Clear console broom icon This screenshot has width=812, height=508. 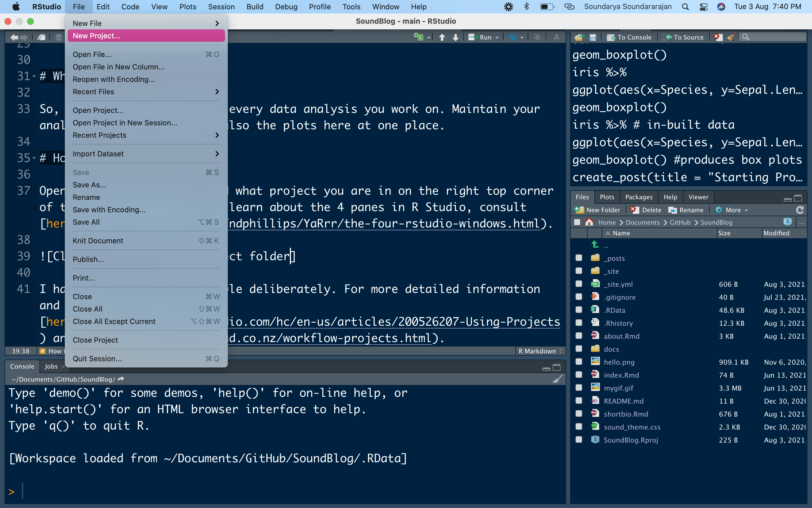tap(557, 379)
